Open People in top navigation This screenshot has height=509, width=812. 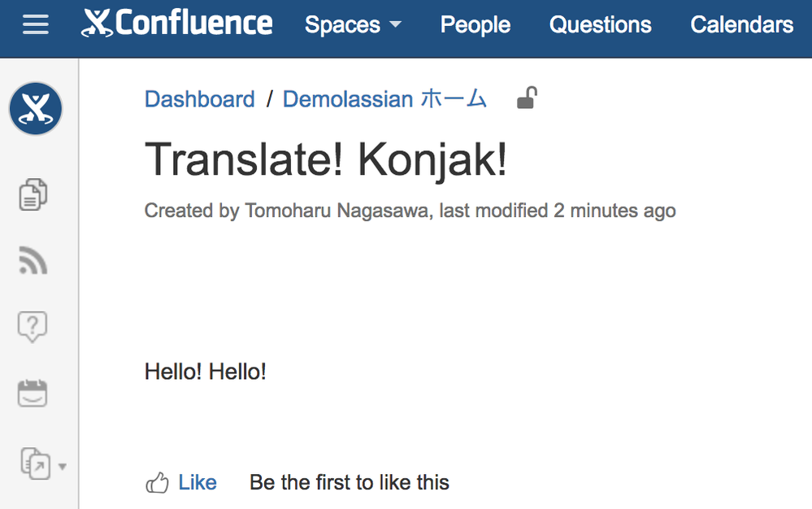pos(475,25)
